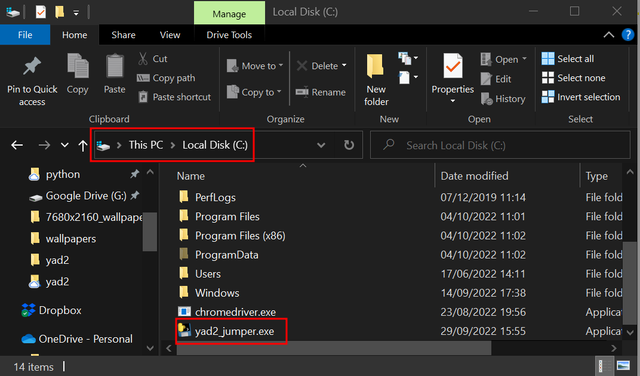
Task: Open python in Quick access list
Action: coord(63,174)
